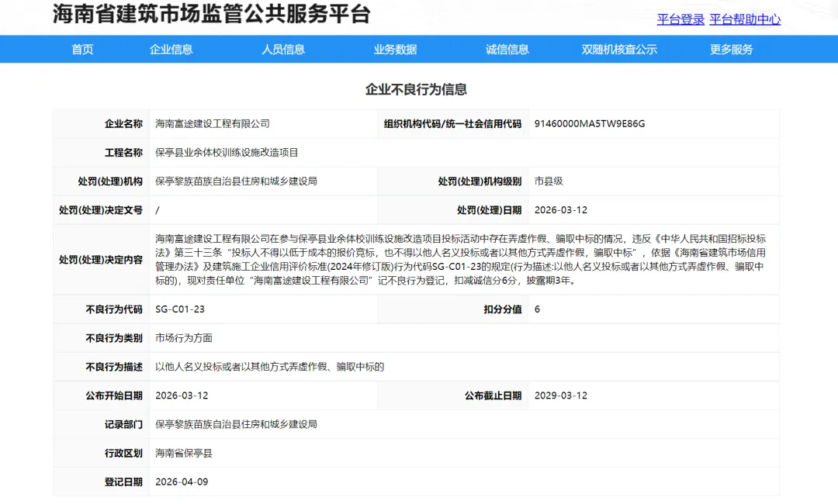Click the 企业不良行为信息 heading
The image size is (838, 504).
pos(416,89)
